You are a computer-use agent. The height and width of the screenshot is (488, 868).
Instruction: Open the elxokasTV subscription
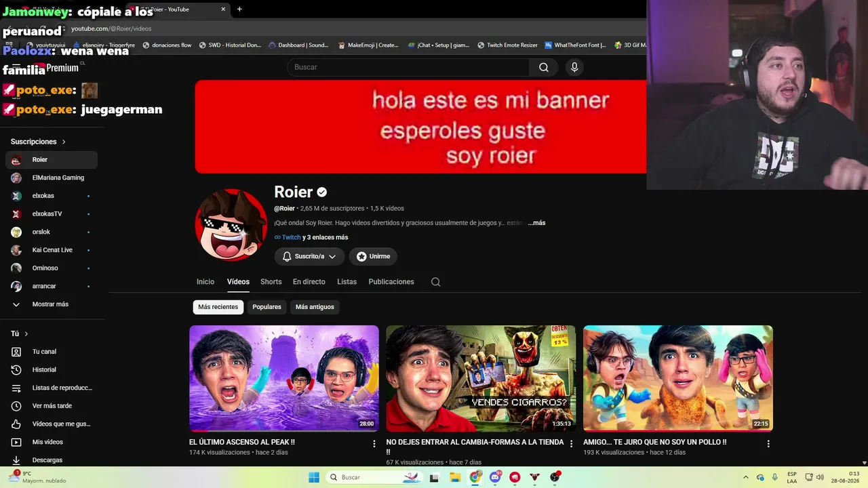(x=52, y=214)
